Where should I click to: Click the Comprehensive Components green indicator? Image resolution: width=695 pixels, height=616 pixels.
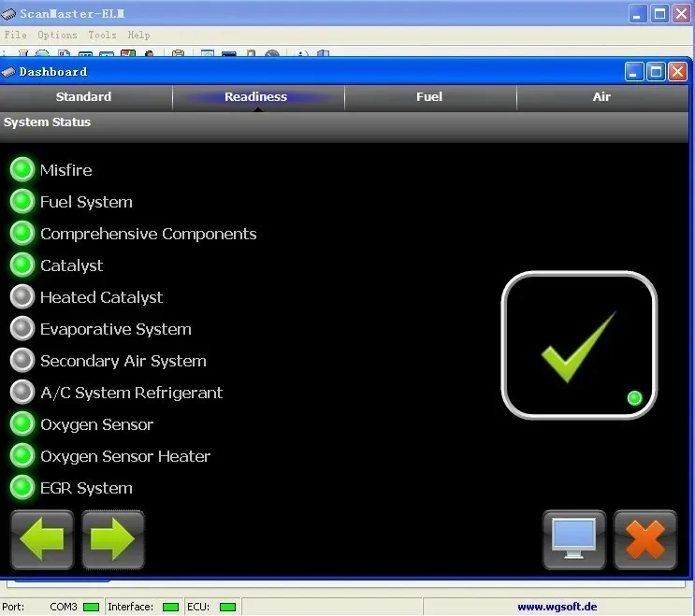[22, 234]
